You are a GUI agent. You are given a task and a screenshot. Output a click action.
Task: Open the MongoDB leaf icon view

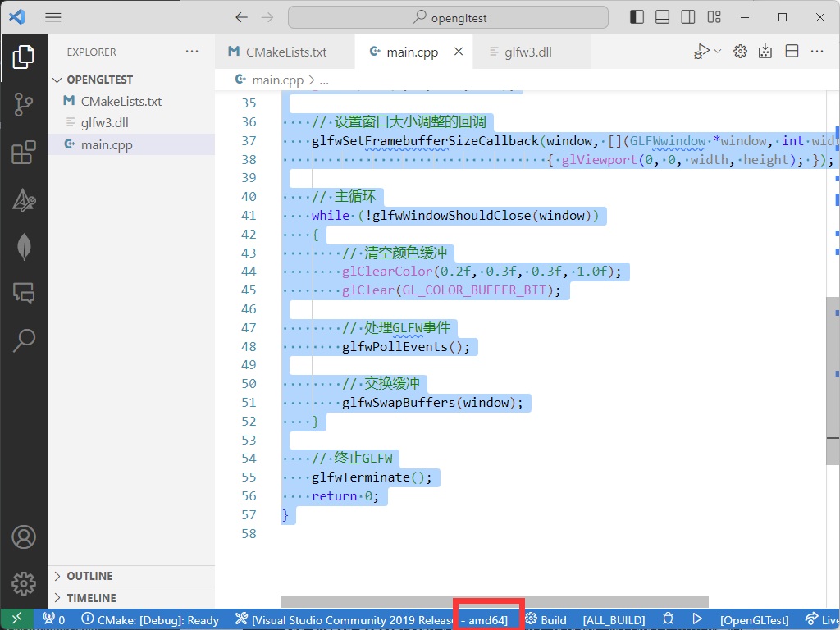click(23, 246)
